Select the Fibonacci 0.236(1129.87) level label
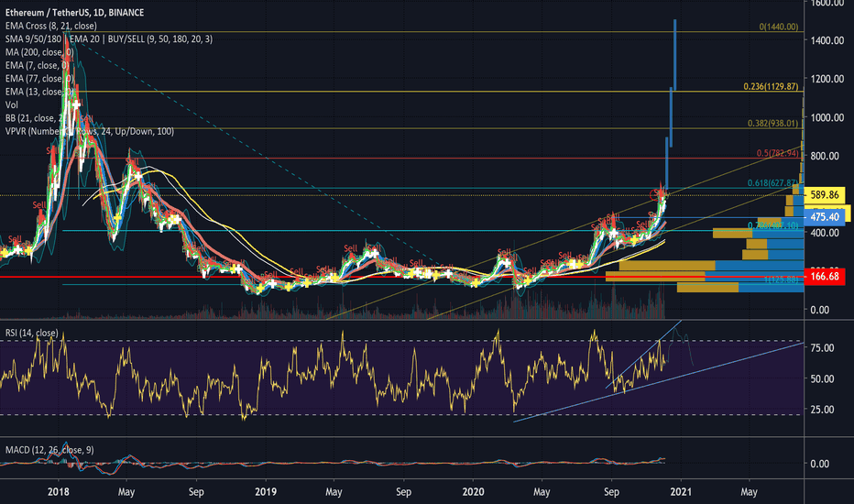The width and height of the screenshot is (854, 504). (x=772, y=87)
